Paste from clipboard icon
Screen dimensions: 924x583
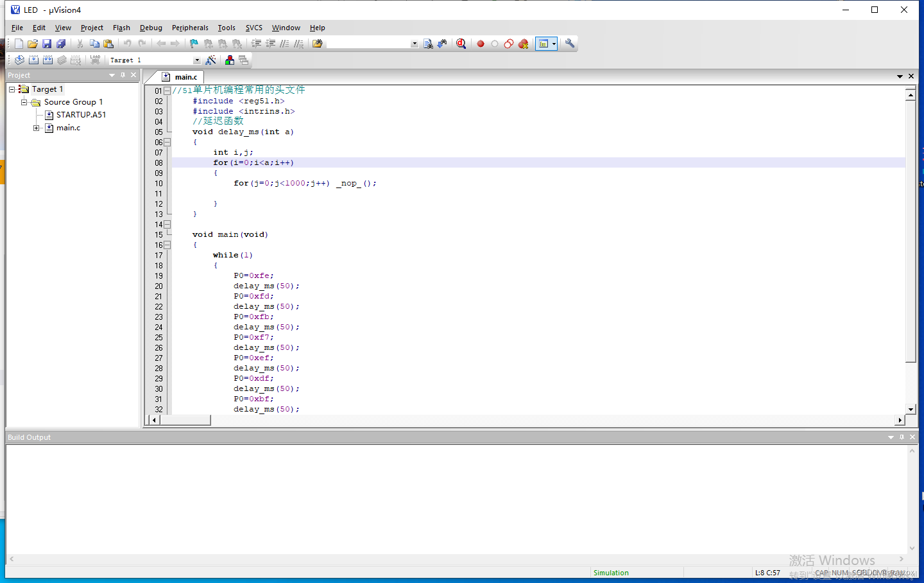(108, 44)
